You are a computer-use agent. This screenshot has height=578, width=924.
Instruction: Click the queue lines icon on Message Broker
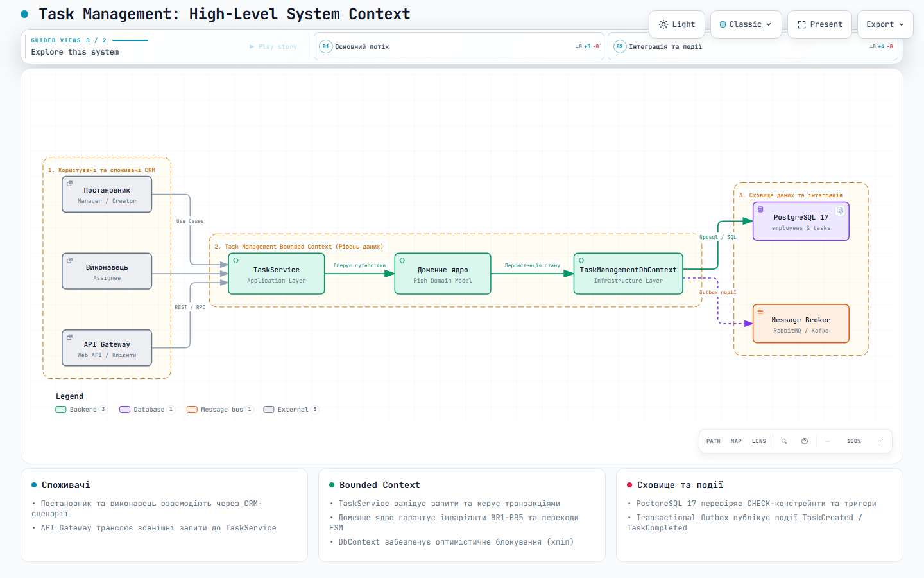[760, 311]
